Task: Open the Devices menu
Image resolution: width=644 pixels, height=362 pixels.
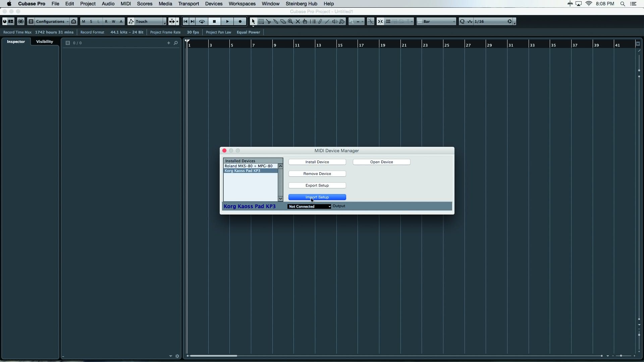Action: point(214,4)
